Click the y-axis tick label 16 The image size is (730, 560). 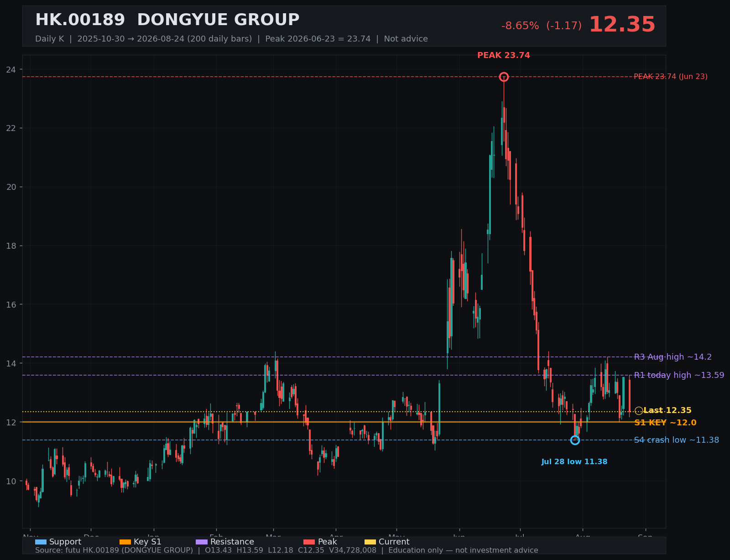11,304
